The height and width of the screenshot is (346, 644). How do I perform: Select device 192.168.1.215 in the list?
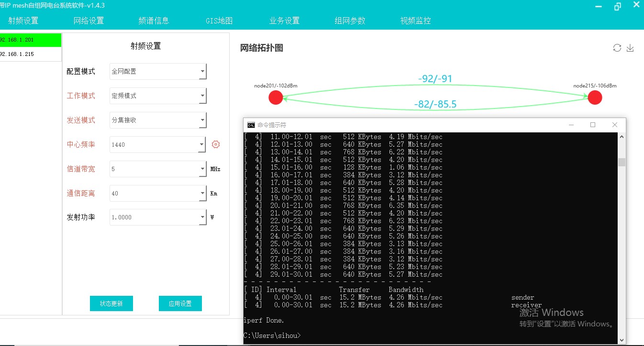(31, 54)
